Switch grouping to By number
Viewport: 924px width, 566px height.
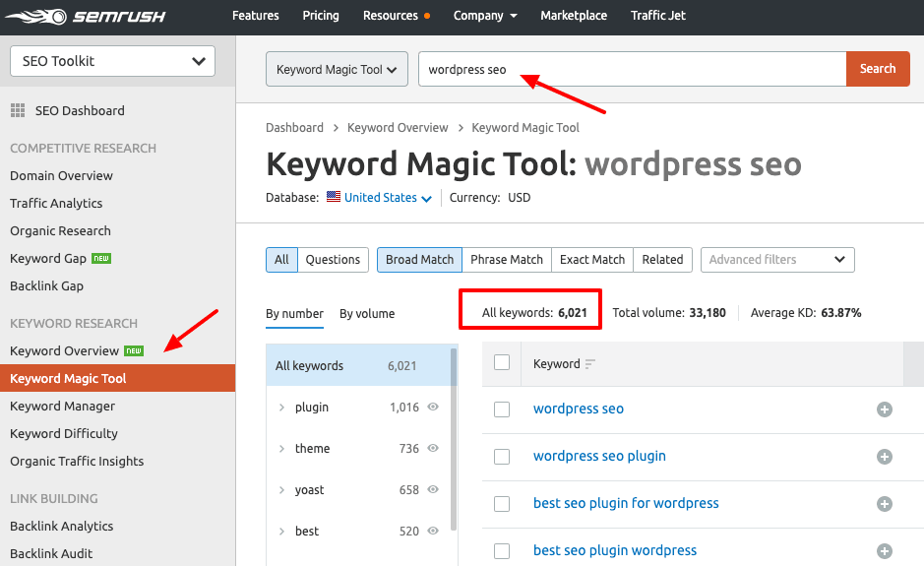294,314
